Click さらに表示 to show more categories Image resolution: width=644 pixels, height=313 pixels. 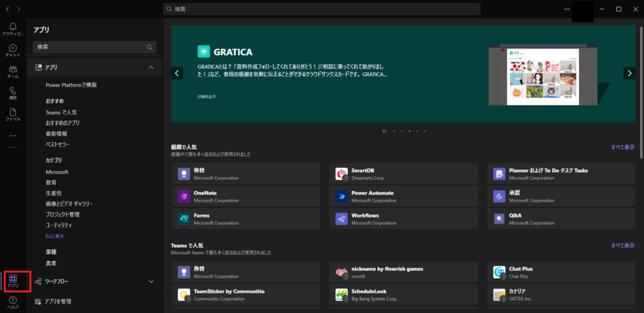coord(55,236)
